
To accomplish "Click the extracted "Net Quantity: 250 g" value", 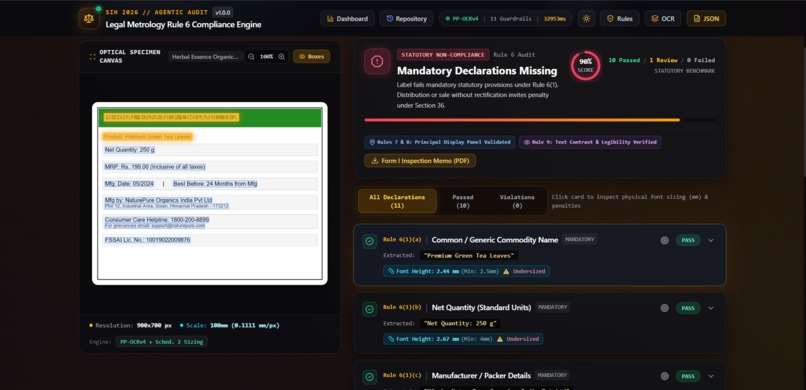I will 460,323.
